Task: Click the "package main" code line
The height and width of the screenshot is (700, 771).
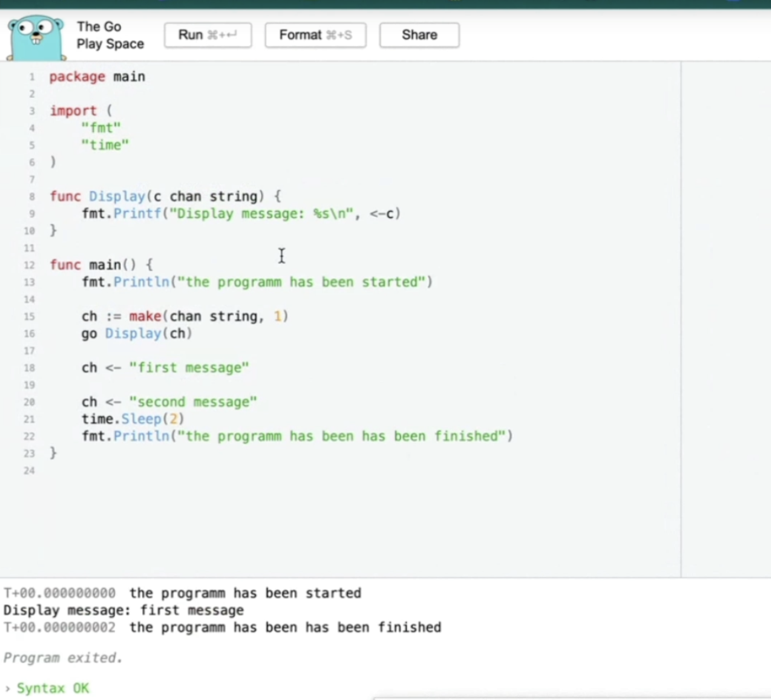Action: pyautogui.click(x=97, y=76)
